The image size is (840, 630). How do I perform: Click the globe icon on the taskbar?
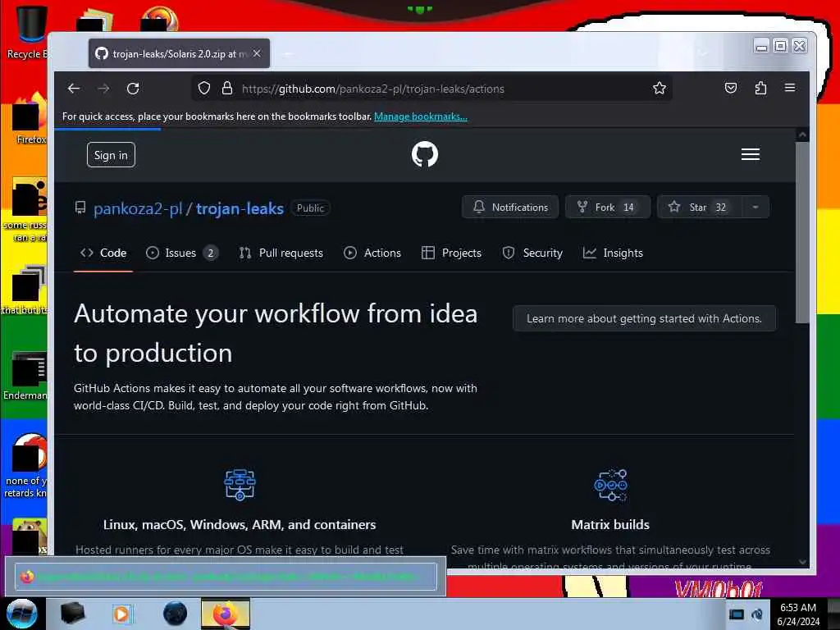pyautogui.click(x=176, y=614)
